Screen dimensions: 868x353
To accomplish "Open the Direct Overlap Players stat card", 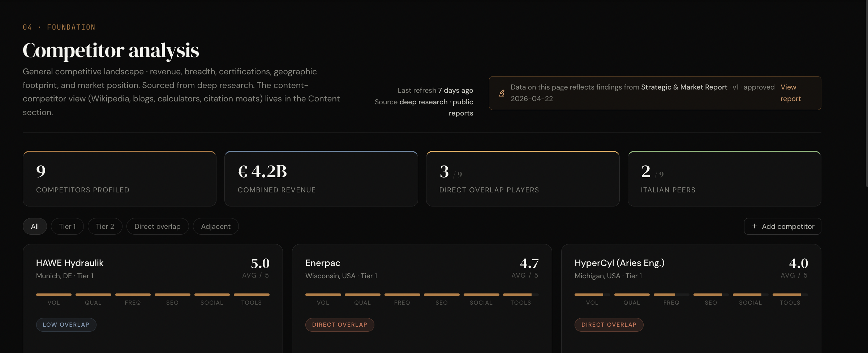I will pyautogui.click(x=523, y=179).
